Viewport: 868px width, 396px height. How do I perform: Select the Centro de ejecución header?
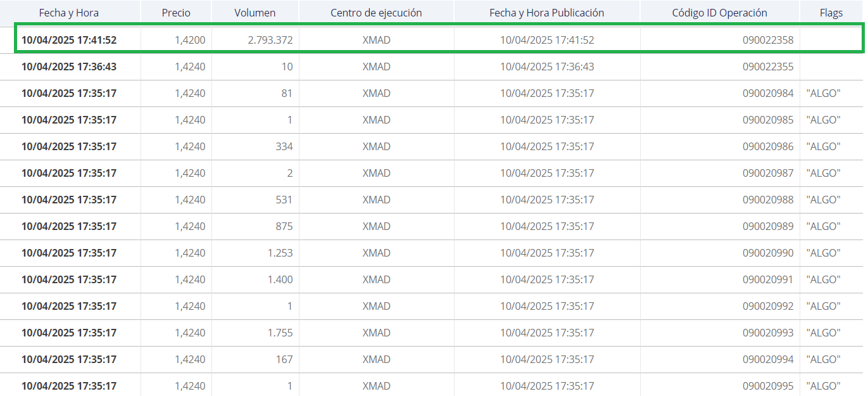pos(376,13)
